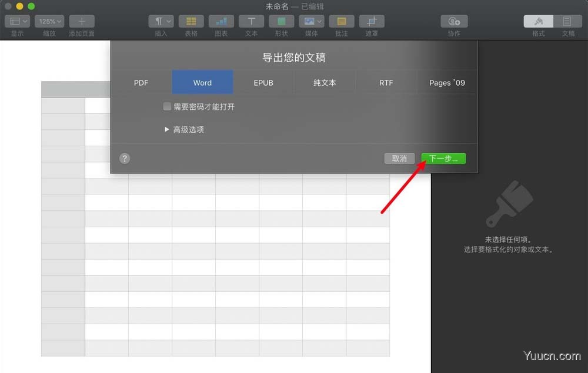Enable the require password (需要密码才能打开) checkbox
This screenshot has height=373, width=588.
tap(167, 107)
